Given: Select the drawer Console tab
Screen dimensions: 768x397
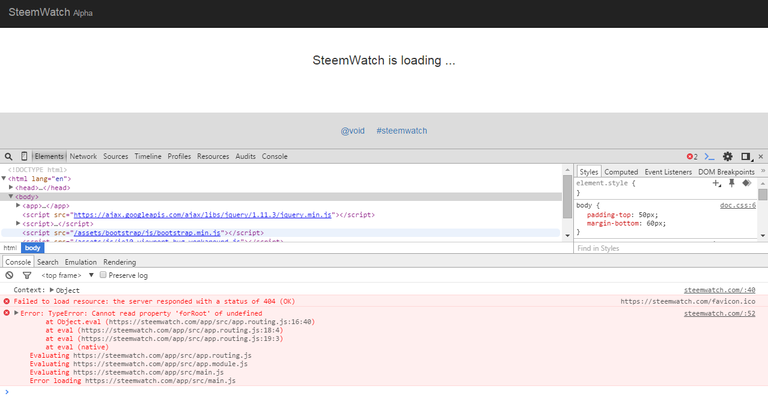Looking at the screenshot, I should point(18,262).
